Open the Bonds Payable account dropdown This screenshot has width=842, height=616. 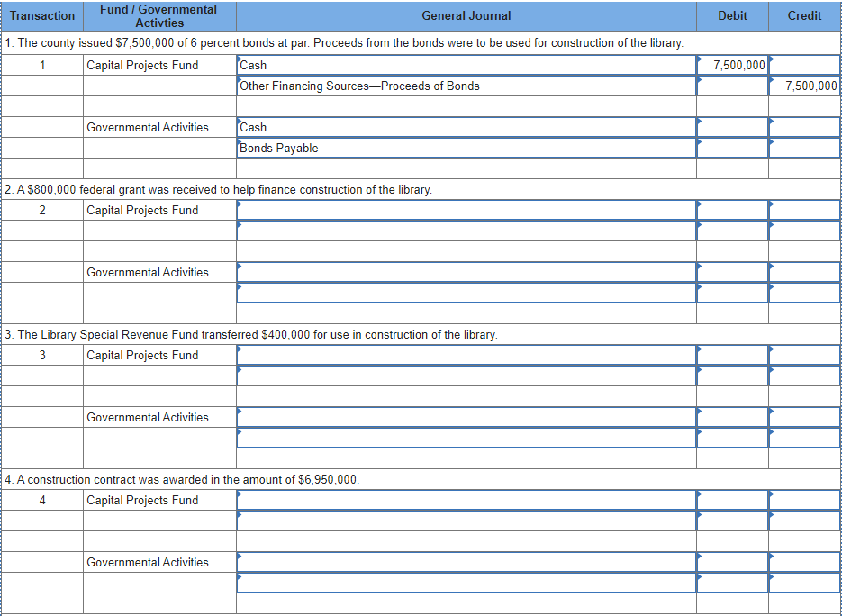click(466, 148)
